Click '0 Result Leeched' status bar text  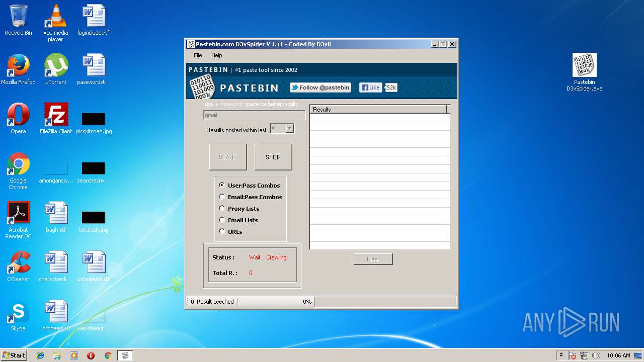[x=212, y=302]
